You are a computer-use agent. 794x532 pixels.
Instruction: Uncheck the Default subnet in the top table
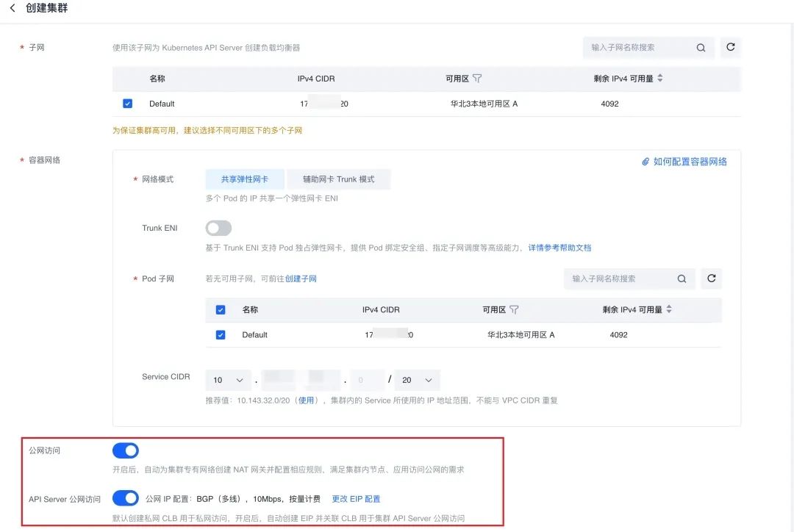point(128,104)
